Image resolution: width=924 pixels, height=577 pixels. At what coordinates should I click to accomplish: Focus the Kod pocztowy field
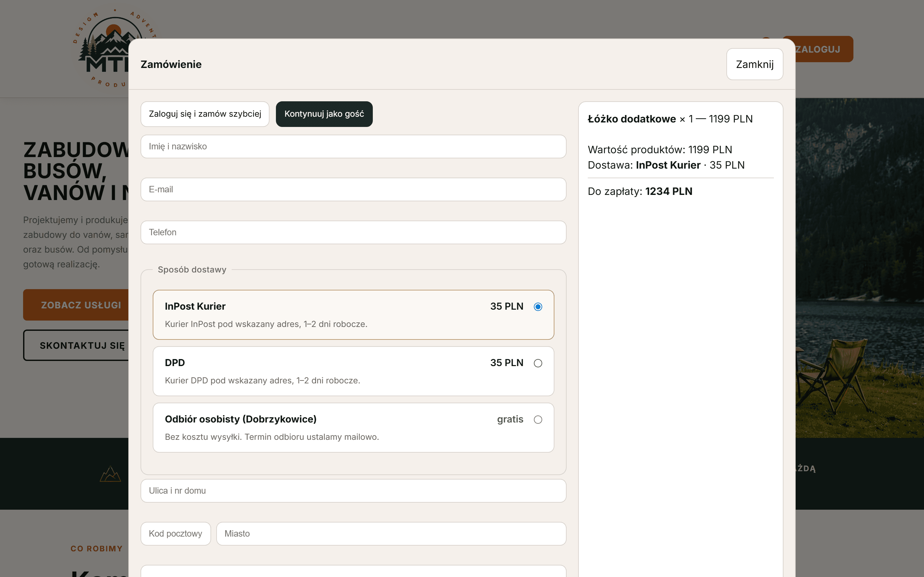coord(175,533)
